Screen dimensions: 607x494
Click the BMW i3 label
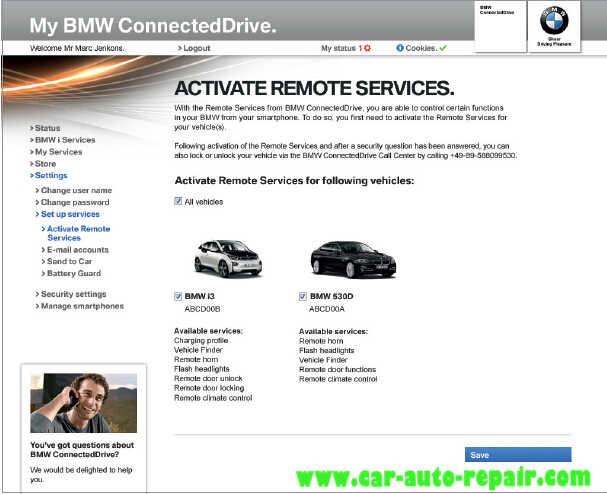[199, 296]
